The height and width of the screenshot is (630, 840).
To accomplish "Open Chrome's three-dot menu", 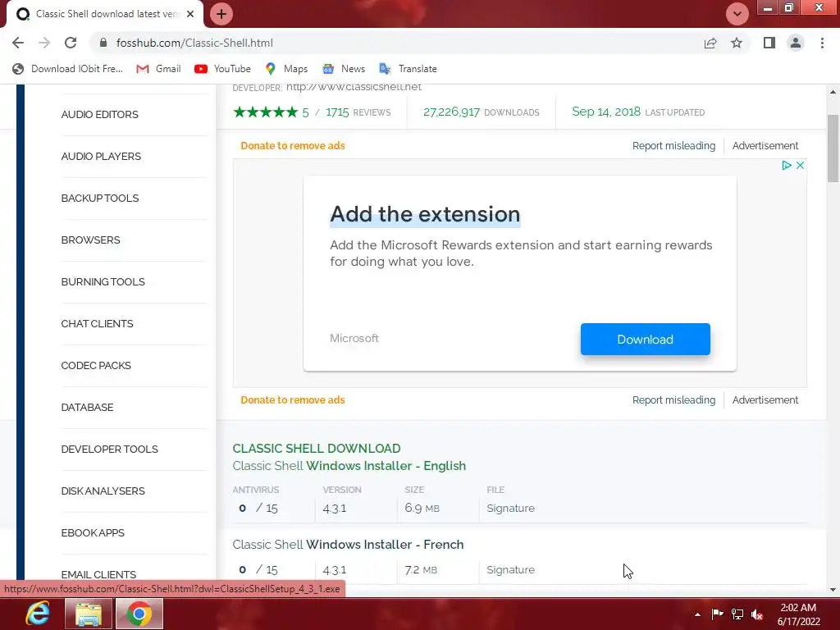I will click(x=822, y=43).
